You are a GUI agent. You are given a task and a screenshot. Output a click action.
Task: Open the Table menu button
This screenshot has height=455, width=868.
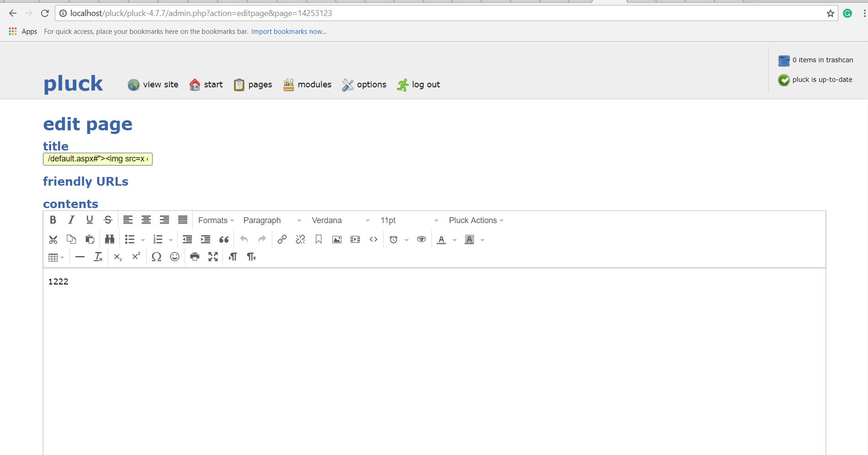click(56, 257)
